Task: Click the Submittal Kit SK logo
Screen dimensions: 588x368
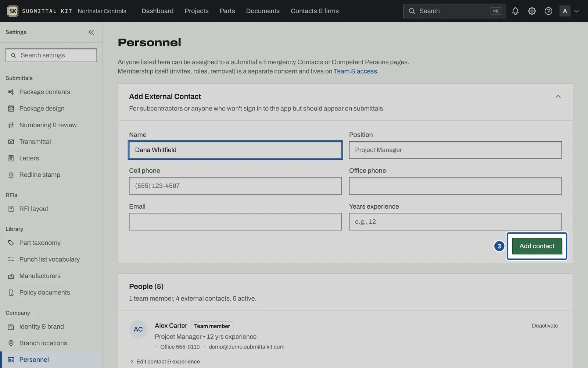Action: 13,11
